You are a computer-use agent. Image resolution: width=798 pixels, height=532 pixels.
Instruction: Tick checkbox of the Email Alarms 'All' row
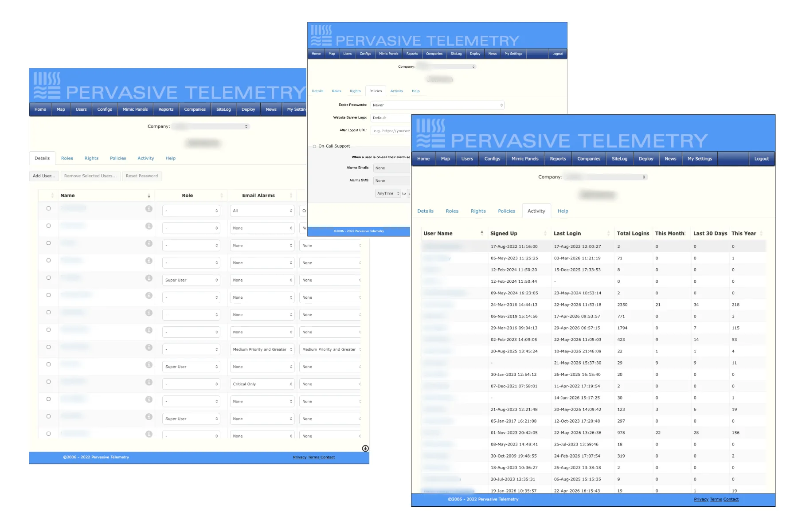click(48, 208)
